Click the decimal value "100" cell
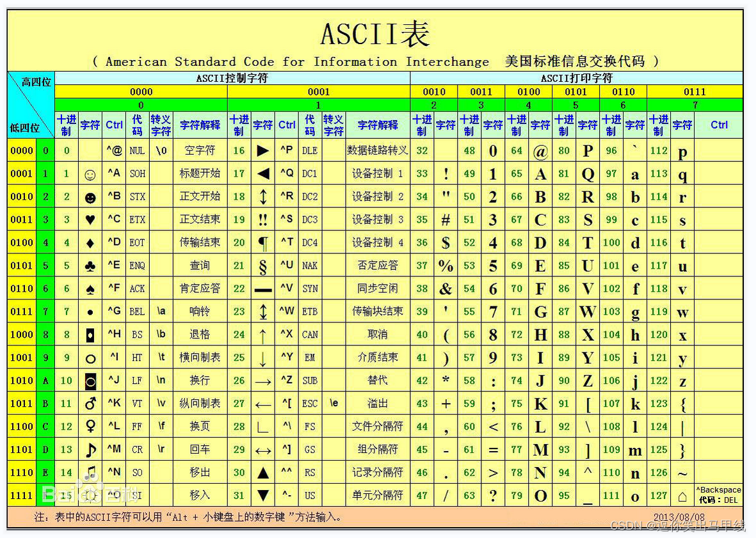The width and height of the screenshot is (756, 538). tap(611, 242)
